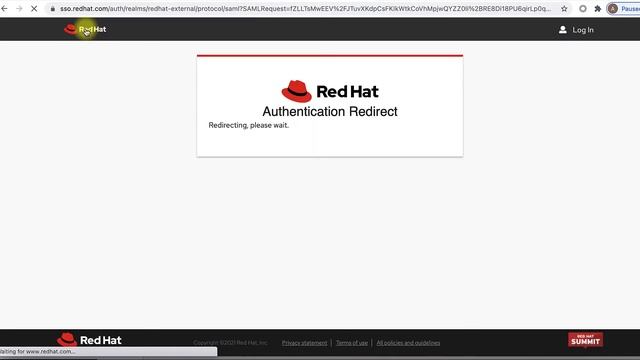Click the browser forward arrow

point(19,8)
